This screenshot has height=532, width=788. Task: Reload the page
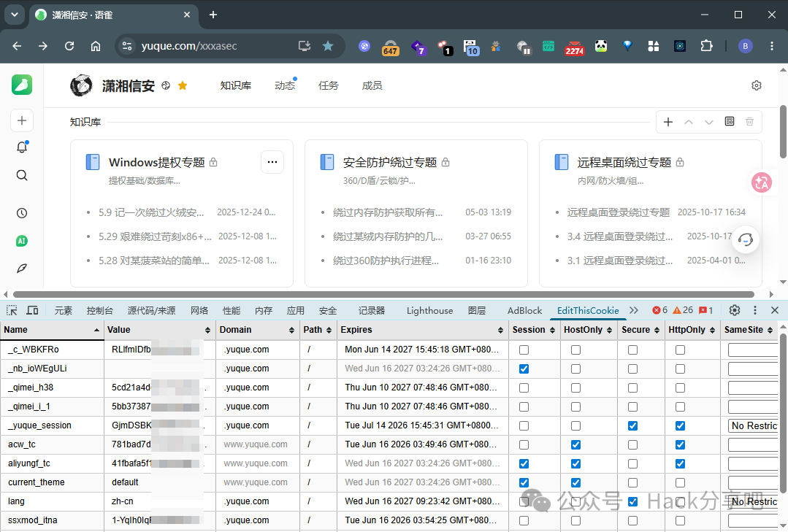click(x=69, y=46)
